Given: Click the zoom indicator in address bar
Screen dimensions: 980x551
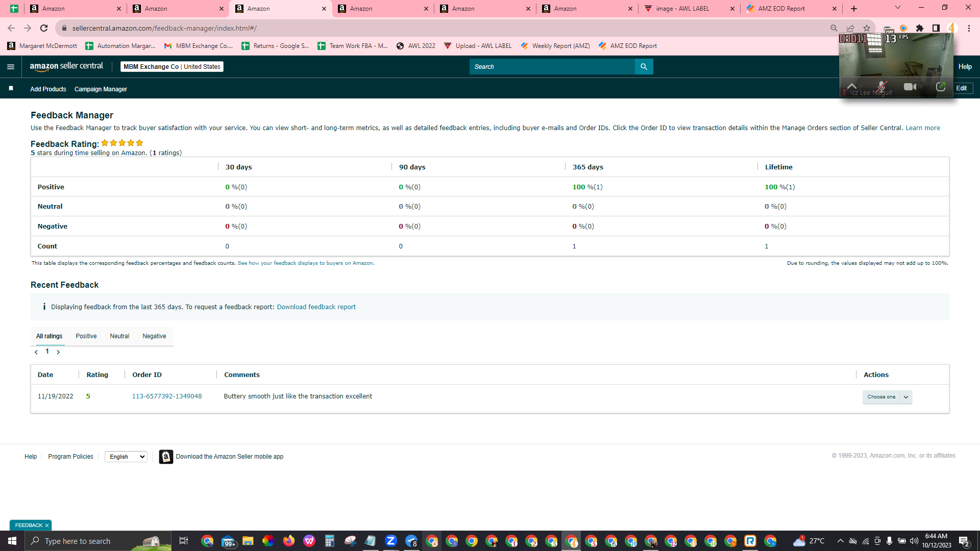Looking at the screenshot, I should [834, 28].
